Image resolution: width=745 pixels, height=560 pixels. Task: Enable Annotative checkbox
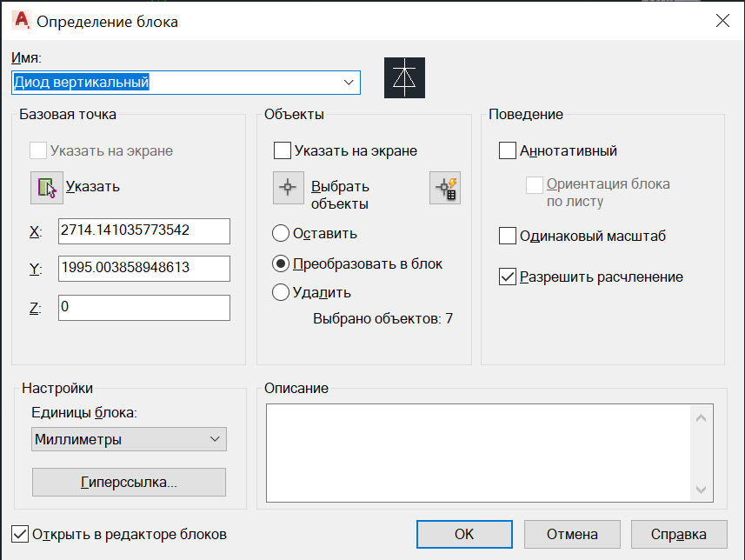[x=508, y=150]
